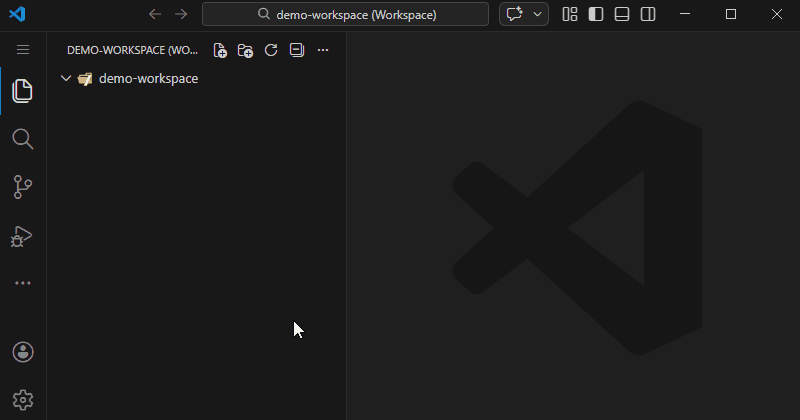Open the Accounts menu icon

(x=23, y=352)
